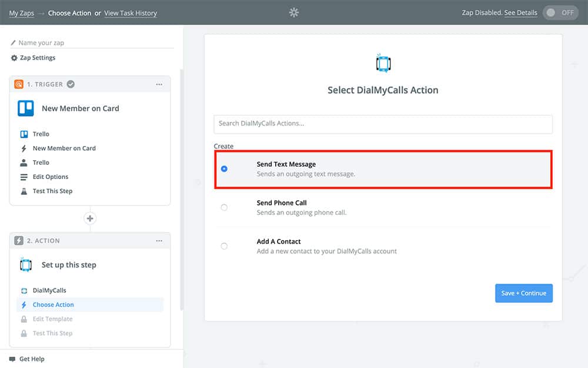The height and width of the screenshot is (368, 588).
Task: Click the Trello board icon in trigger step
Action: pos(25,108)
